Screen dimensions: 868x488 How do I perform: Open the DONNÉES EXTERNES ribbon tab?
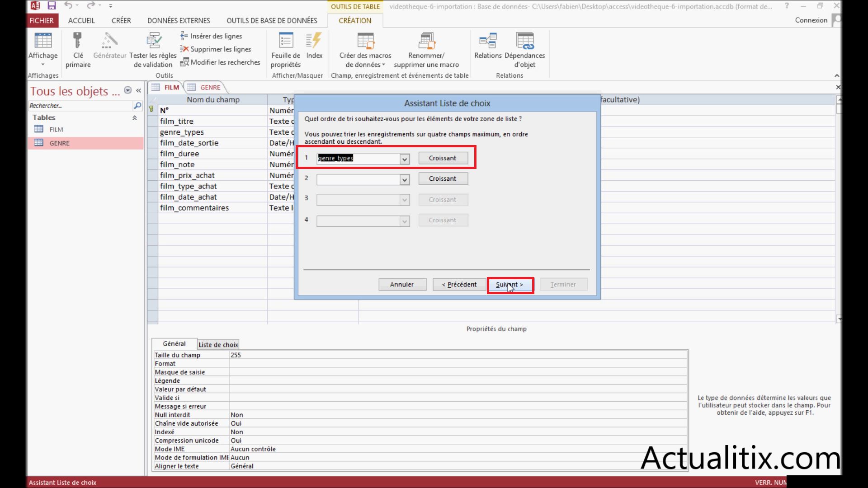tap(179, 21)
